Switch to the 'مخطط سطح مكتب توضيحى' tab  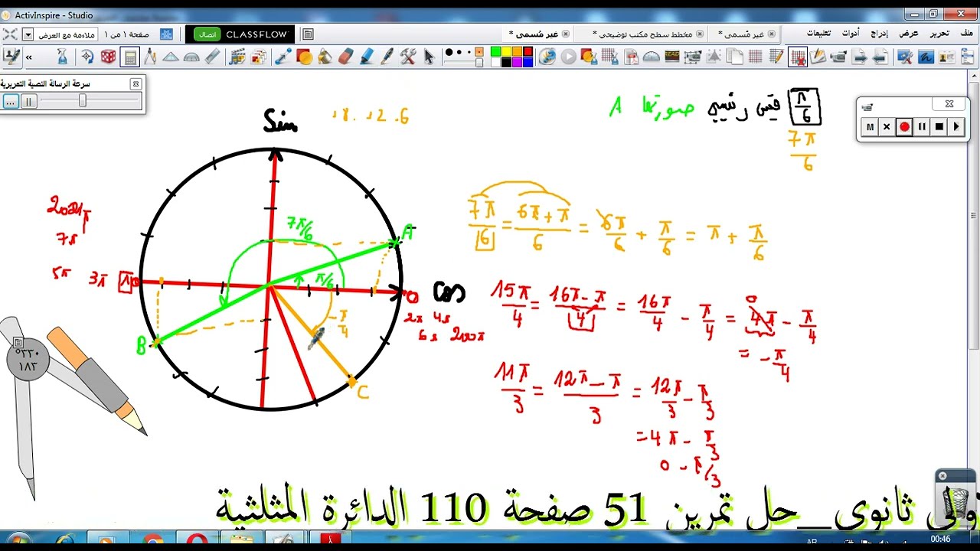643,34
